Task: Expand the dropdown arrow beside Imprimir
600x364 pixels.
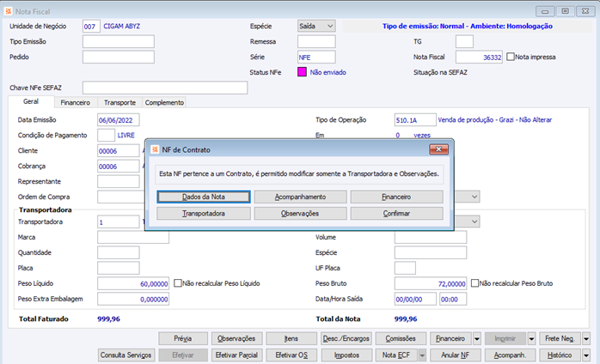Action: coord(531,338)
